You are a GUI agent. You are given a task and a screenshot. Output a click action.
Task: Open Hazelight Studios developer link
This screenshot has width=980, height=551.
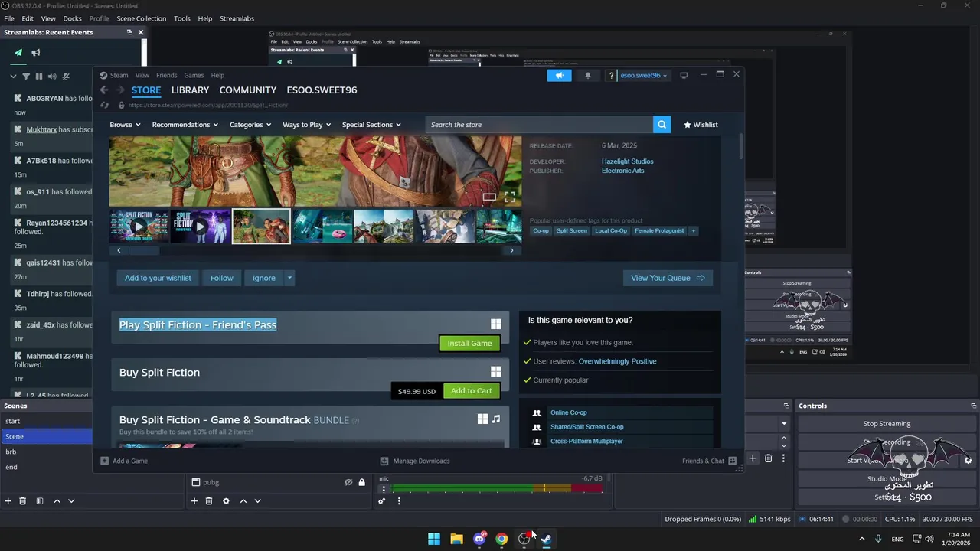coord(627,161)
